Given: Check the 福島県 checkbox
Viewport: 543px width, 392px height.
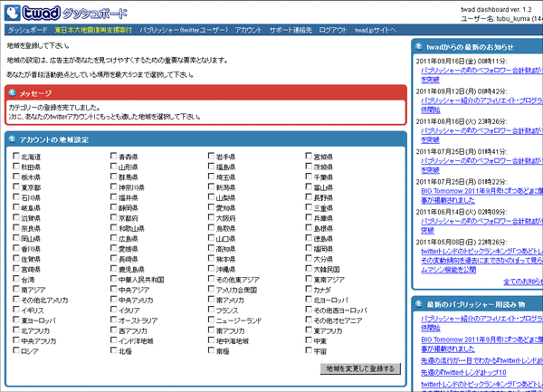Looking at the screenshot, I should coord(211,167).
